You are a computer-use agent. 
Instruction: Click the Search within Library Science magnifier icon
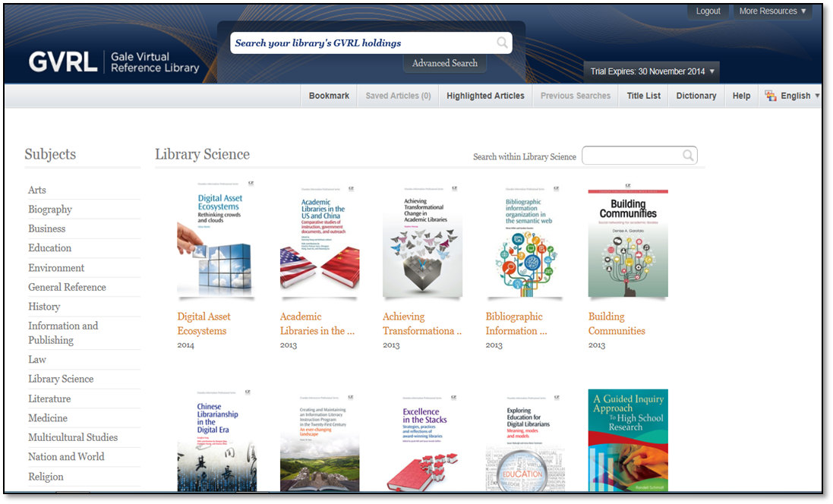coord(688,156)
